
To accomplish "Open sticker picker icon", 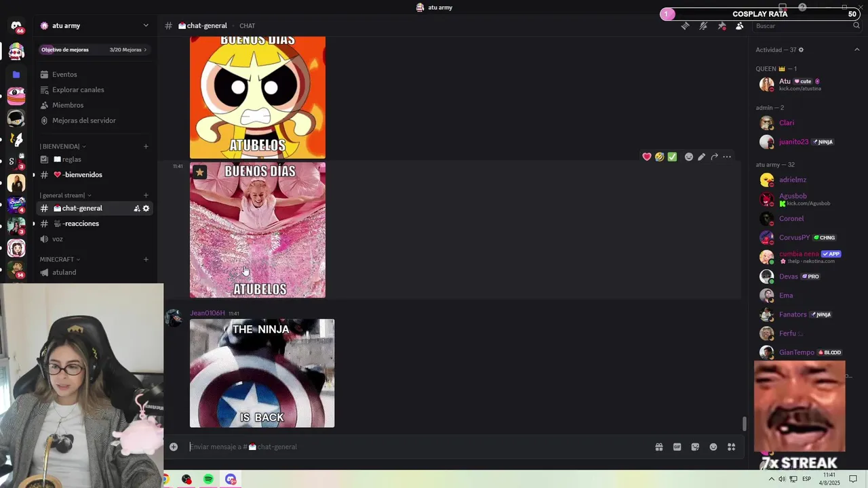I will (695, 447).
